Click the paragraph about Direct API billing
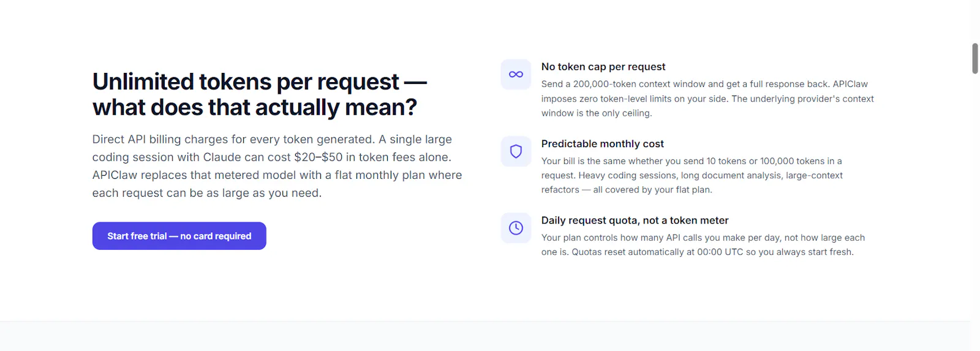Image resolution: width=980 pixels, height=351 pixels. (277, 166)
